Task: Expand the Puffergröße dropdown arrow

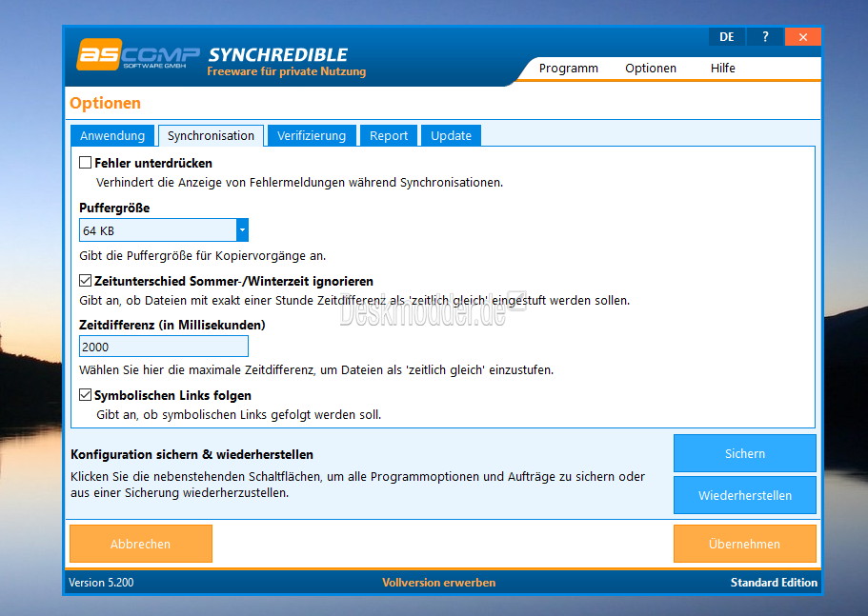Action: [242, 230]
